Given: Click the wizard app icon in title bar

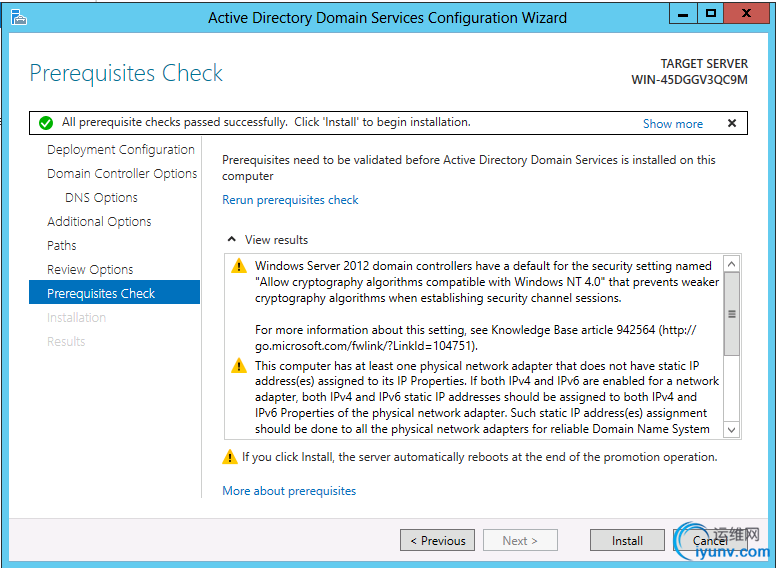Looking at the screenshot, I should click(x=19, y=18).
